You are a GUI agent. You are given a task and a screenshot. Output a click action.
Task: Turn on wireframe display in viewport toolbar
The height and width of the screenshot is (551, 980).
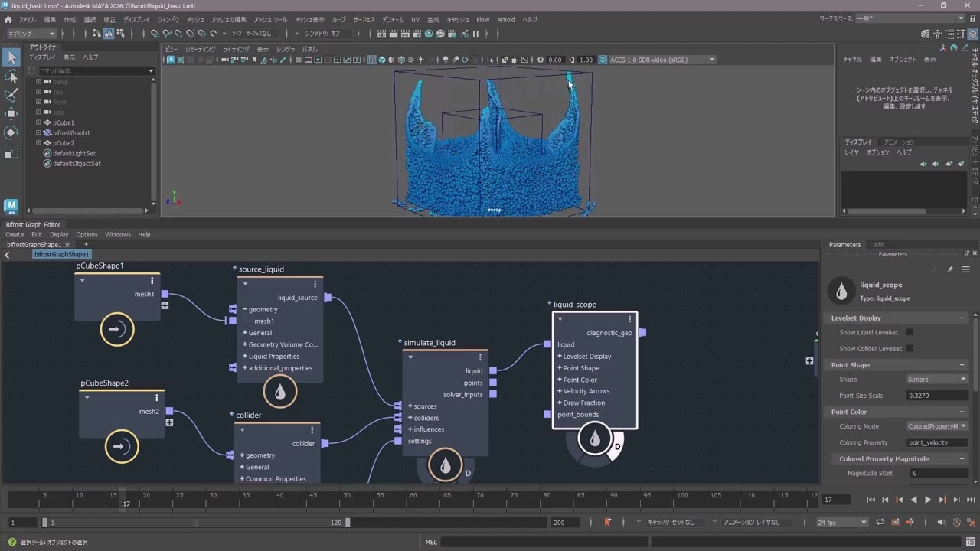372,60
